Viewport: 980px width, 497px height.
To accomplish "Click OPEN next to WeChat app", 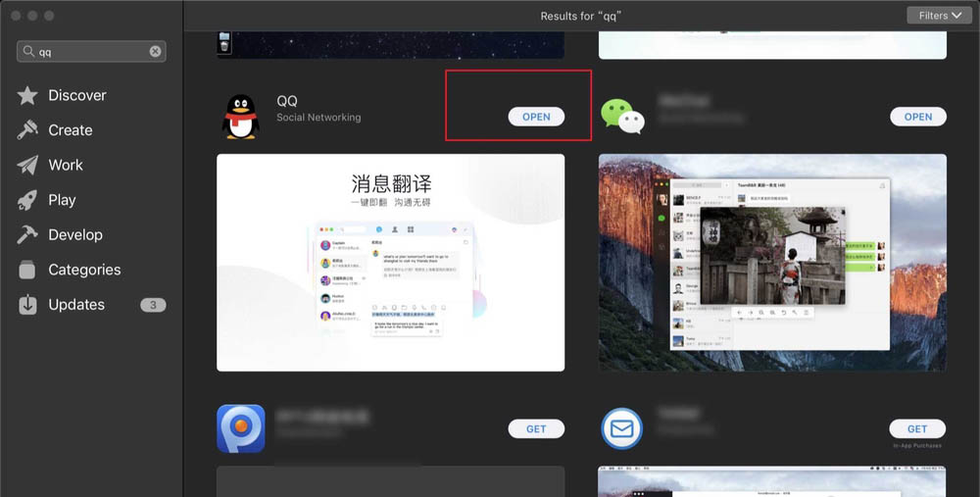I will [918, 117].
